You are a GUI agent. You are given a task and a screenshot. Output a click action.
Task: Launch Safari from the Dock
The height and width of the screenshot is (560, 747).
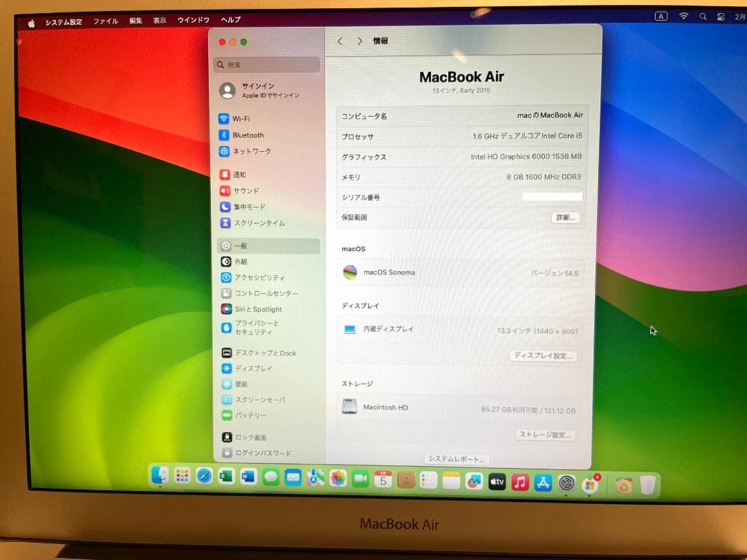pos(203,477)
